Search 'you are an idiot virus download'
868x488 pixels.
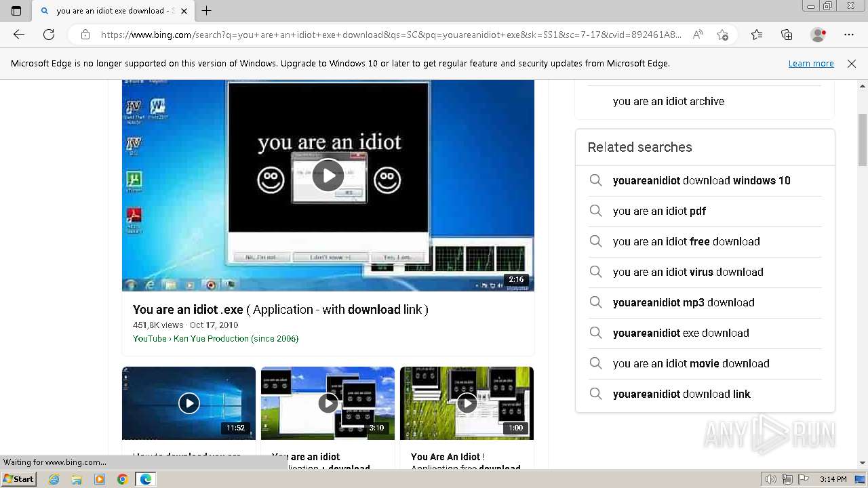688,272
